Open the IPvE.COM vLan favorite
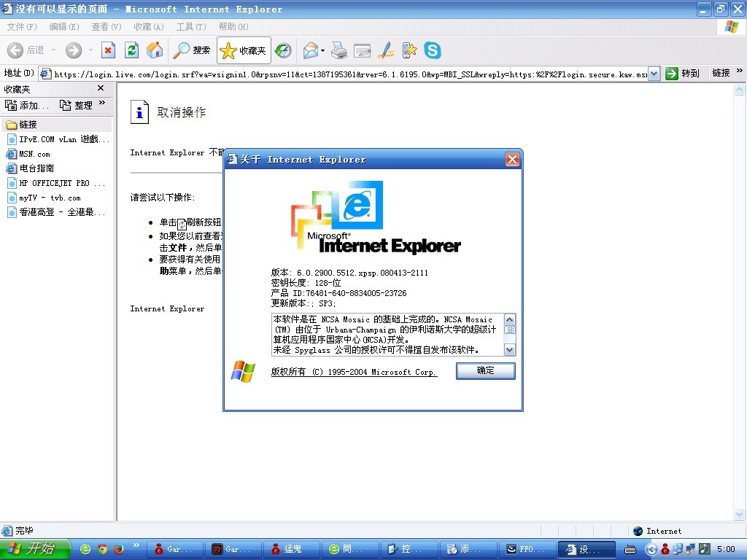Screen dimensions: 747x560 (57, 139)
